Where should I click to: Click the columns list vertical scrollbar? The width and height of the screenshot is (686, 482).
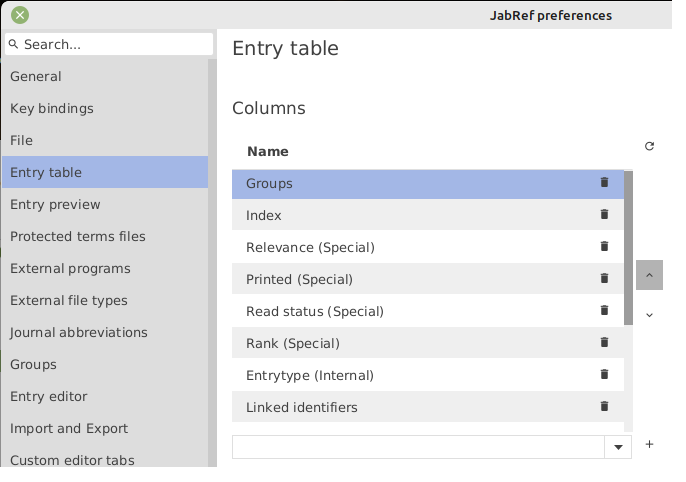click(628, 248)
